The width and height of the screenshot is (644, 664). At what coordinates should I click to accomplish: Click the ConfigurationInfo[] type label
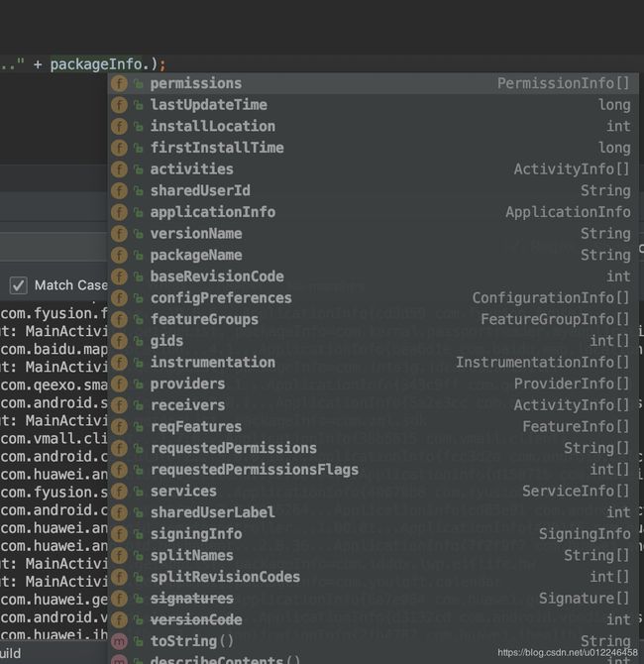click(551, 298)
